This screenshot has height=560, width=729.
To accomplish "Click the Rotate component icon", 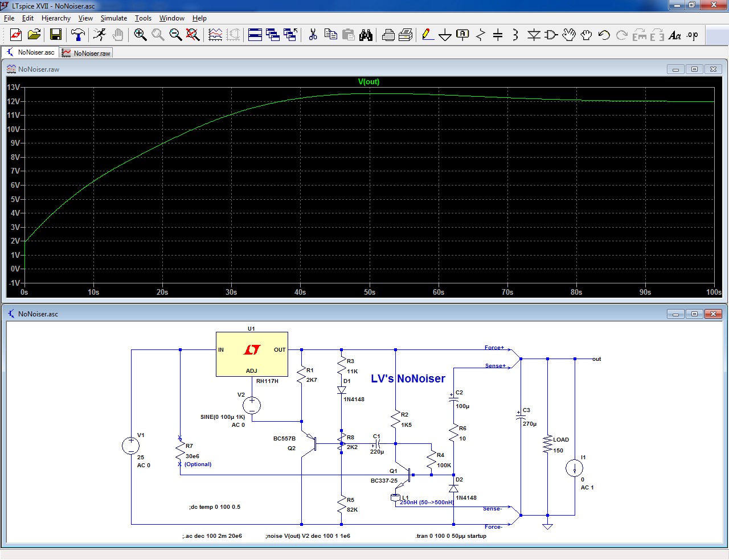I will coord(640,35).
